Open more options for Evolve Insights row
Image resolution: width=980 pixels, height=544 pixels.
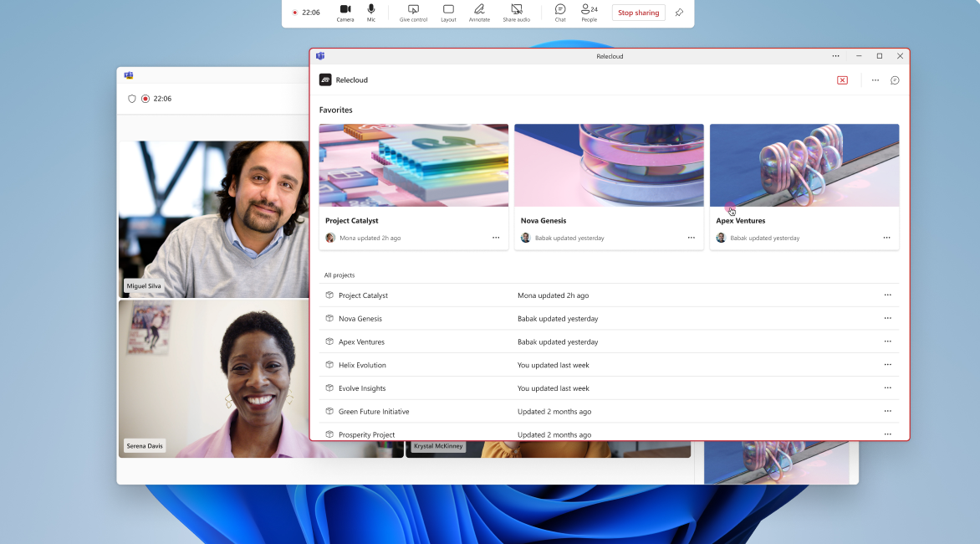click(887, 387)
